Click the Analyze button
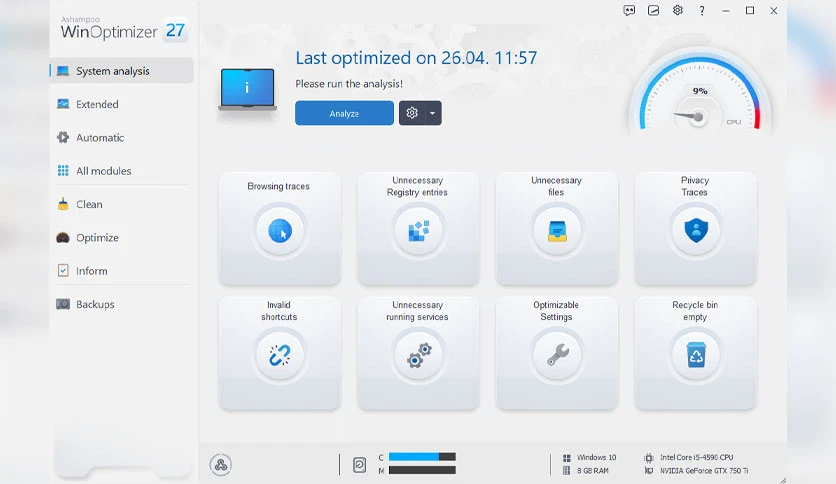This screenshot has width=836, height=484. point(344,113)
